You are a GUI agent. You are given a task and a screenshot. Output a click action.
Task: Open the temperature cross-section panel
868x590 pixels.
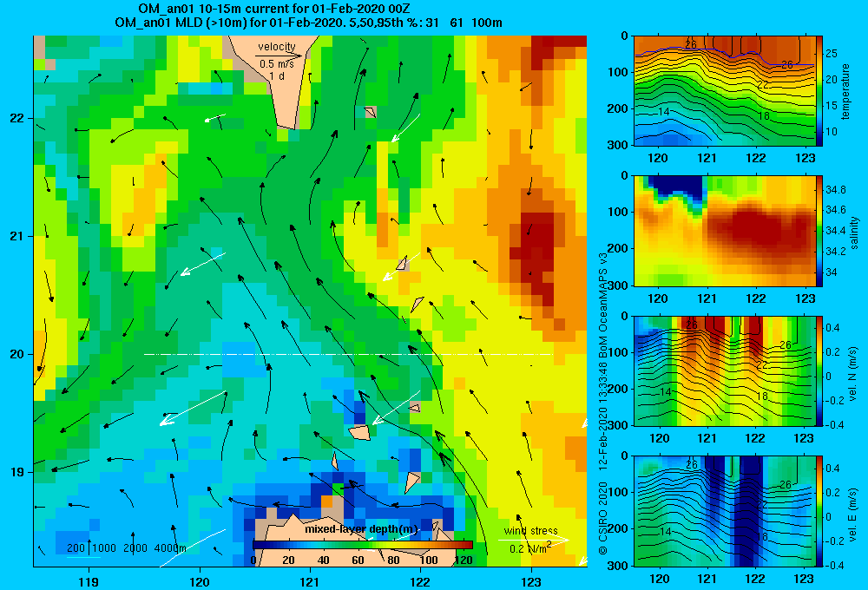point(725,91)
